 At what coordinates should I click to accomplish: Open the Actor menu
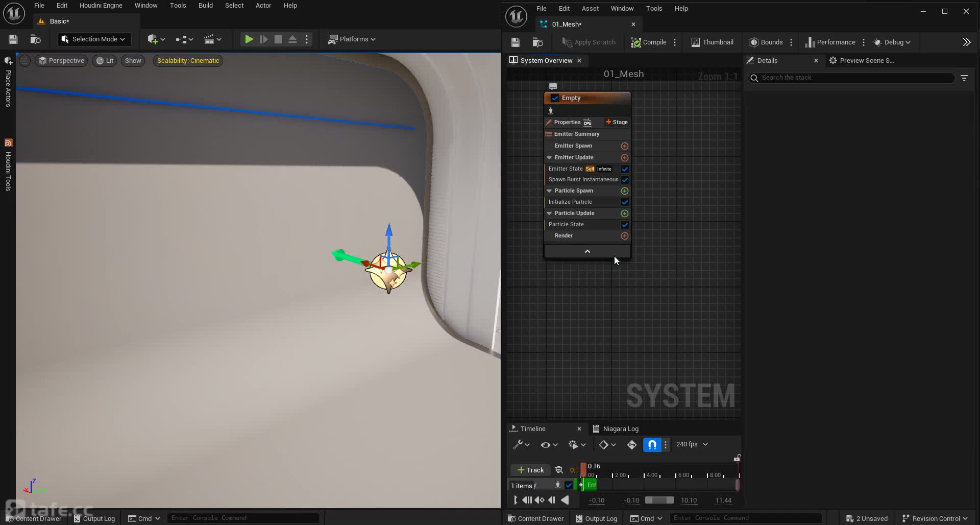pyautogui.click(x=263, y=6)
